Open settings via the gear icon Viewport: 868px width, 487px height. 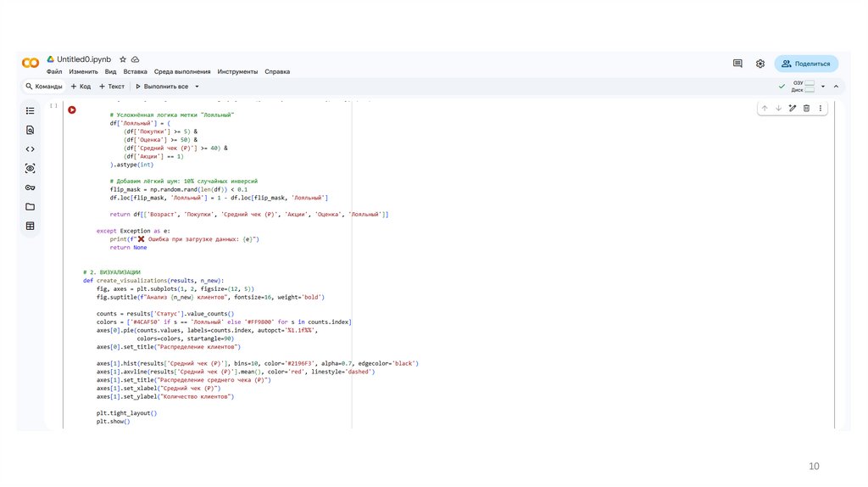pos(760,64)
